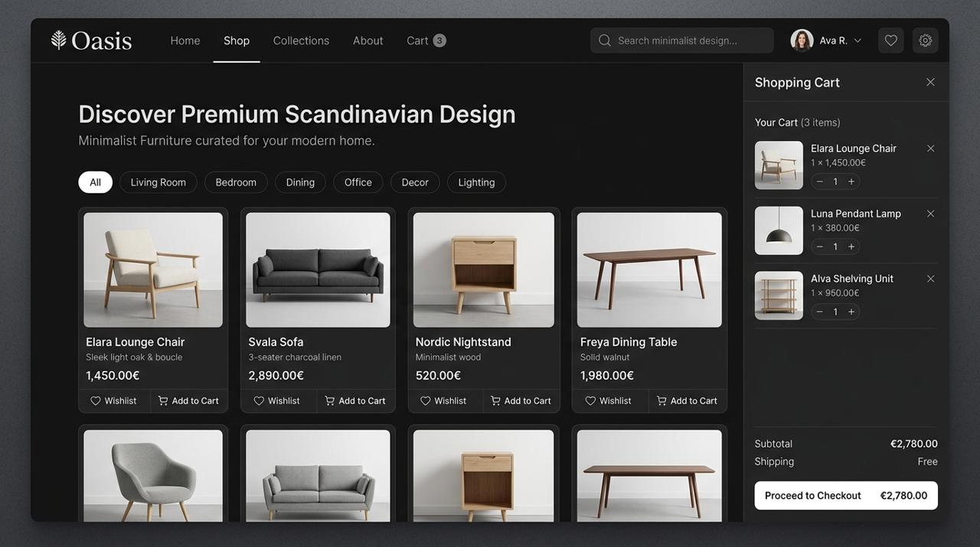The width and height of the screenshot is (980, 547).
Task: Increase Elara Lounge Chair quantity
Action: click(851, 182)
